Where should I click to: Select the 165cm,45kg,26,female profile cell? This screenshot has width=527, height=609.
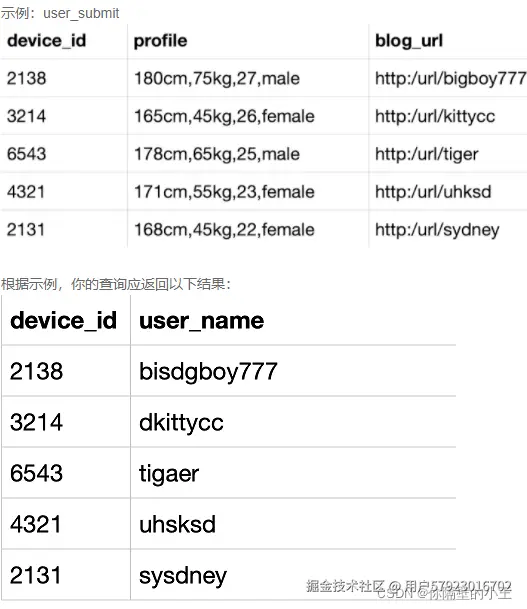224,116
